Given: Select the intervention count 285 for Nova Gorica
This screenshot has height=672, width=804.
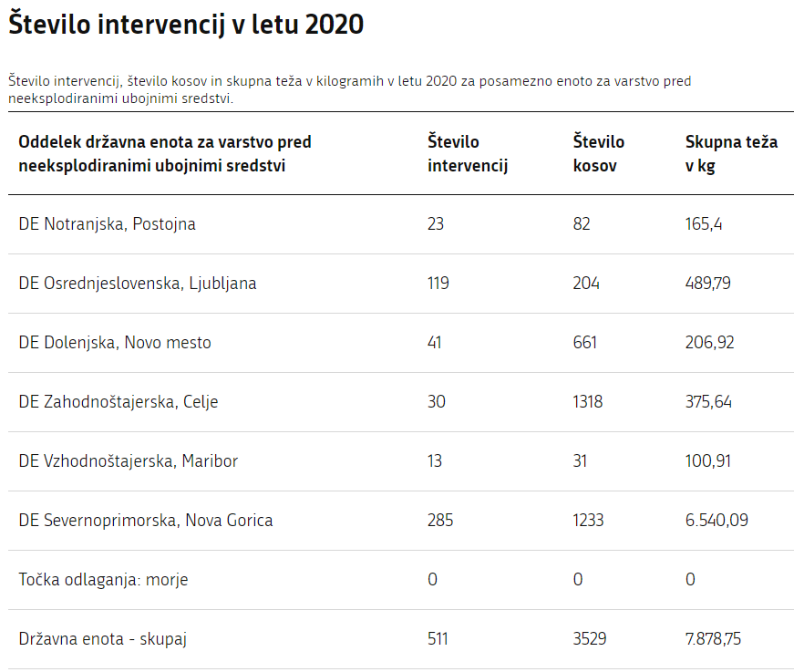Looking at the screenshot, I should (x=440, y=521).
